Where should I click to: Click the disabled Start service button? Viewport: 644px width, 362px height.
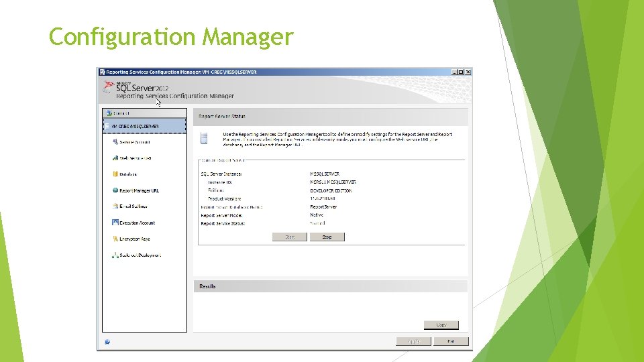290,237
